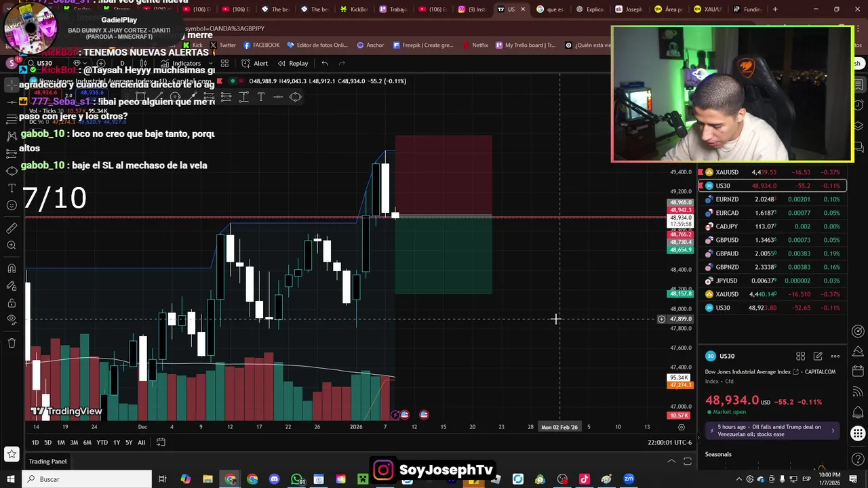Toggle lock all drawings in left sidebar

(12, 302)
